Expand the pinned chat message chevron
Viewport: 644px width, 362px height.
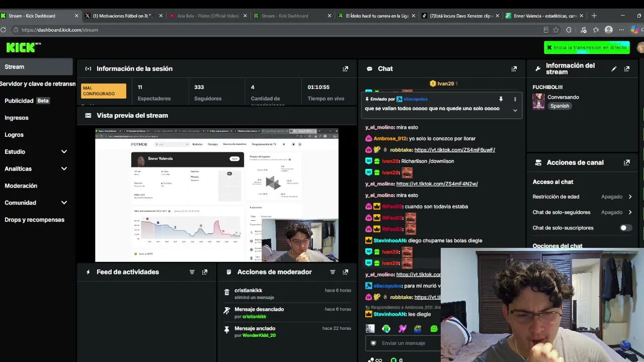[515, 110]
